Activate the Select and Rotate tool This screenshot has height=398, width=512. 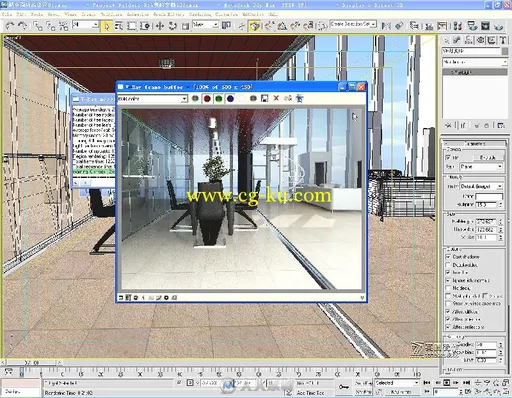pos(173,26)
